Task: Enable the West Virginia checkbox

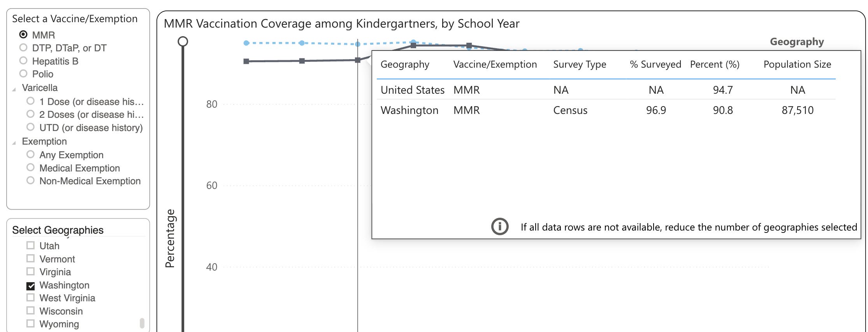Action: click(30, 297)
